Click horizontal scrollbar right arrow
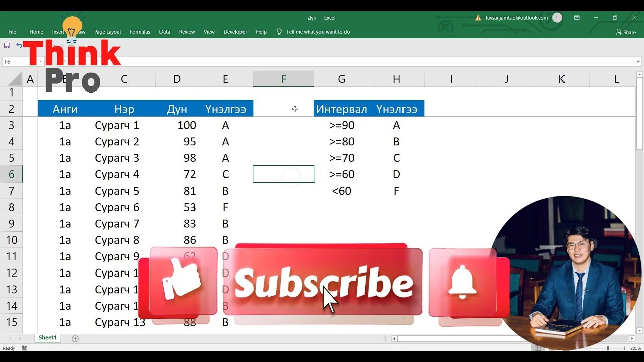This screenshot has height=362, width=644. coord(632,339)
